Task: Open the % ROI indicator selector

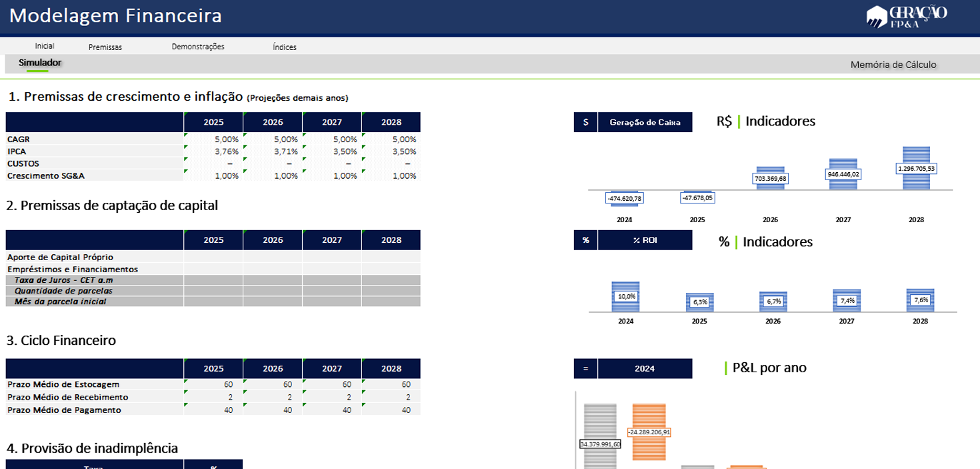Action: click(645, 240)
